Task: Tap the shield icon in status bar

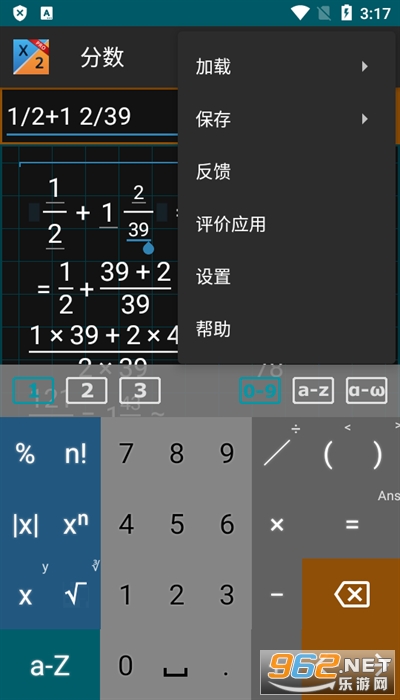Action: tap(20, 13)
